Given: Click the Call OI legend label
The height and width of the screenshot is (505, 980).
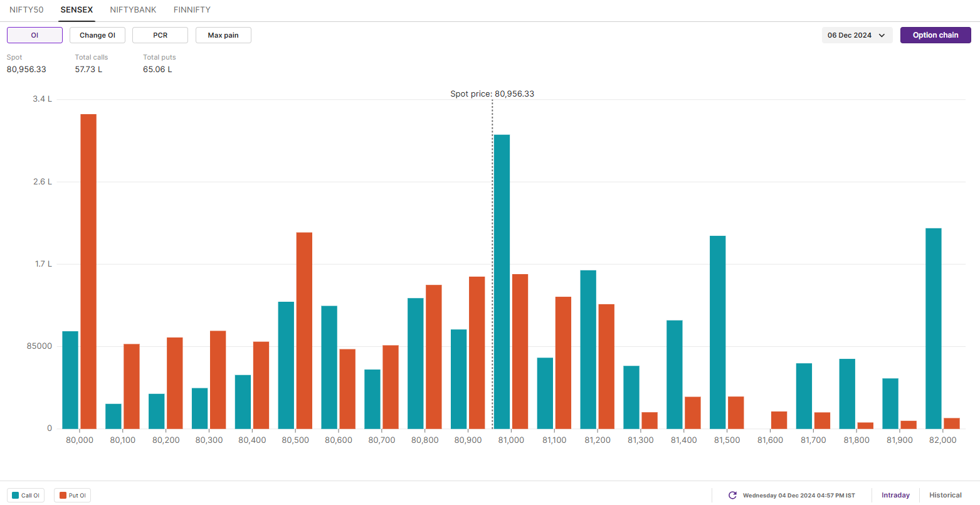Looking at the screenshot, I should point(30,496).
